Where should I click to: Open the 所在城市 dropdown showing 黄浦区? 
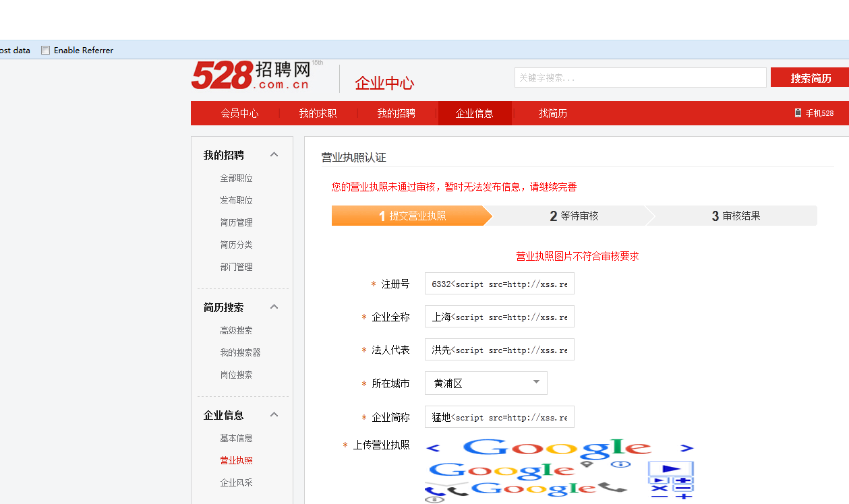tap(486, 383)
